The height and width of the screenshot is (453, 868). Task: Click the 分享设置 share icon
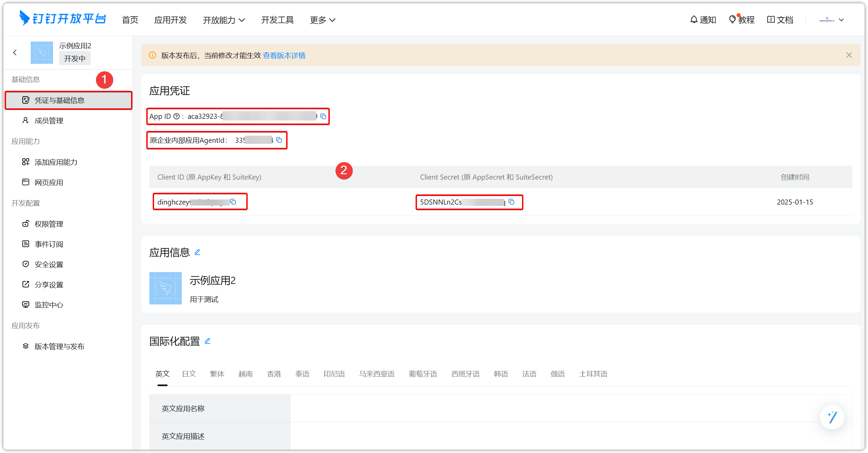26,285
